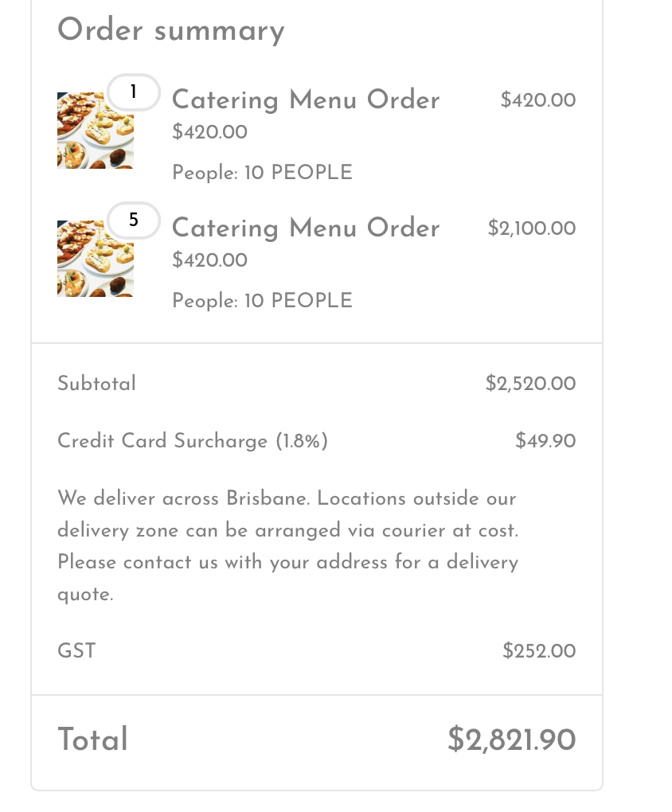The image size is (672, 812).
Task: Click the thumbnail of the quantity-1 catering item
Action: [95, 131]
